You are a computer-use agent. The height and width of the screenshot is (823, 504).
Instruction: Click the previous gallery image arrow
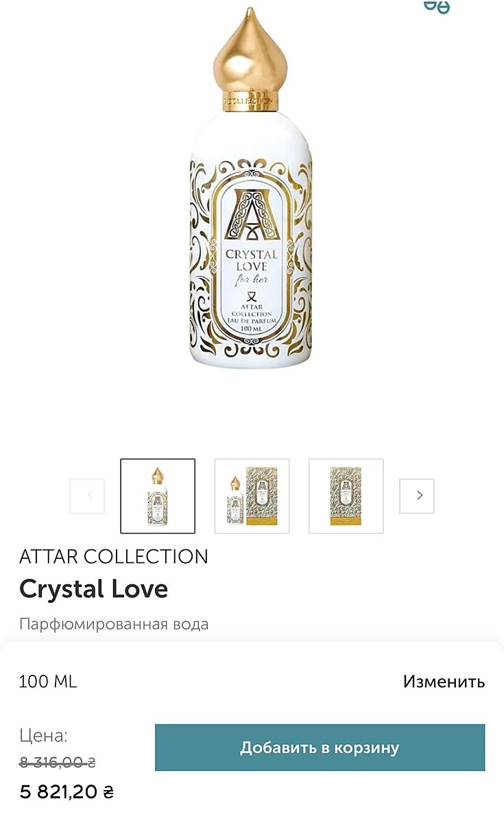pos(87,496)
